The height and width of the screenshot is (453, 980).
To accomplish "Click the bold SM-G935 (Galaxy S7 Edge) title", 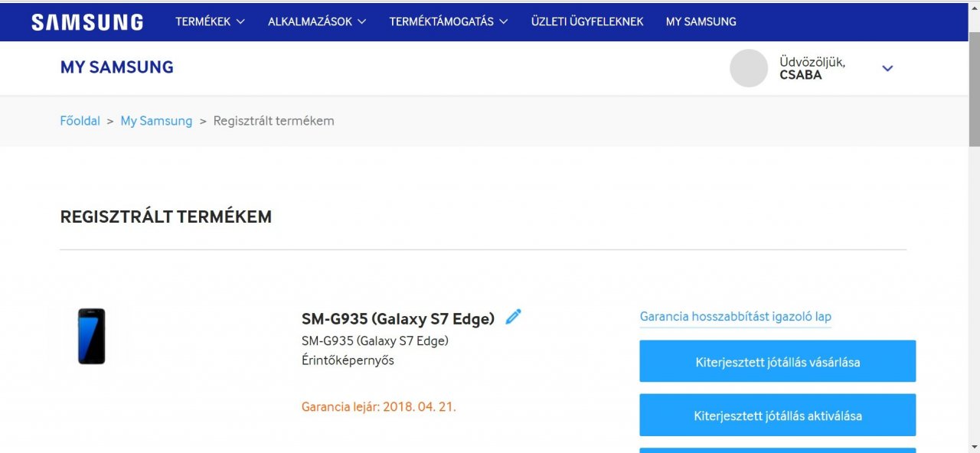I will pyautogui.click(x=398, y=318).
